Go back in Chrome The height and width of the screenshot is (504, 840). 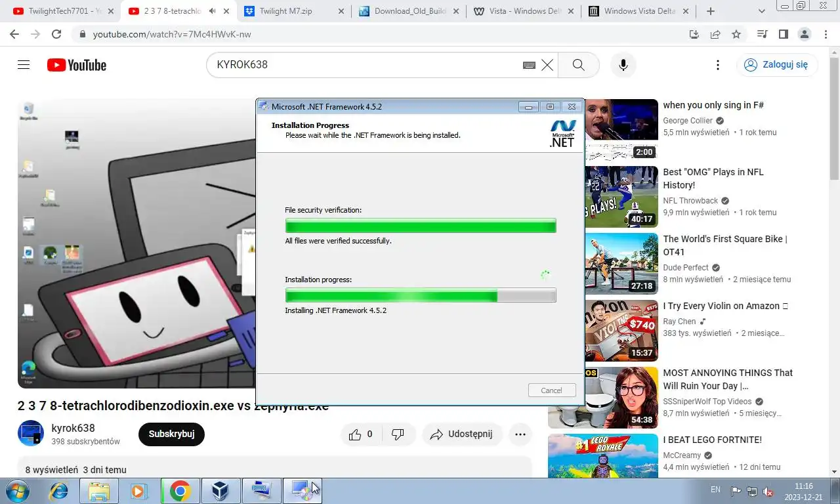pyautogui.click(x=14, y=34)
